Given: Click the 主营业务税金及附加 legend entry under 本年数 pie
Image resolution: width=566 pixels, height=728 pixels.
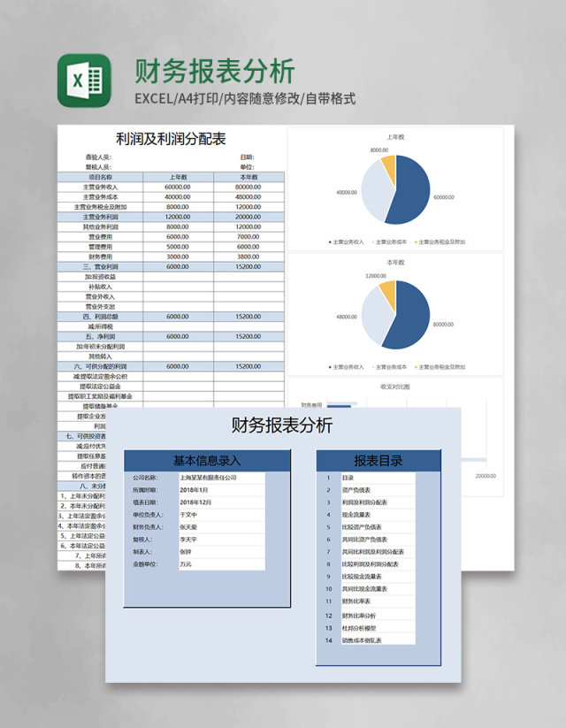Looking at the screenshot, I should pos(440,367).
